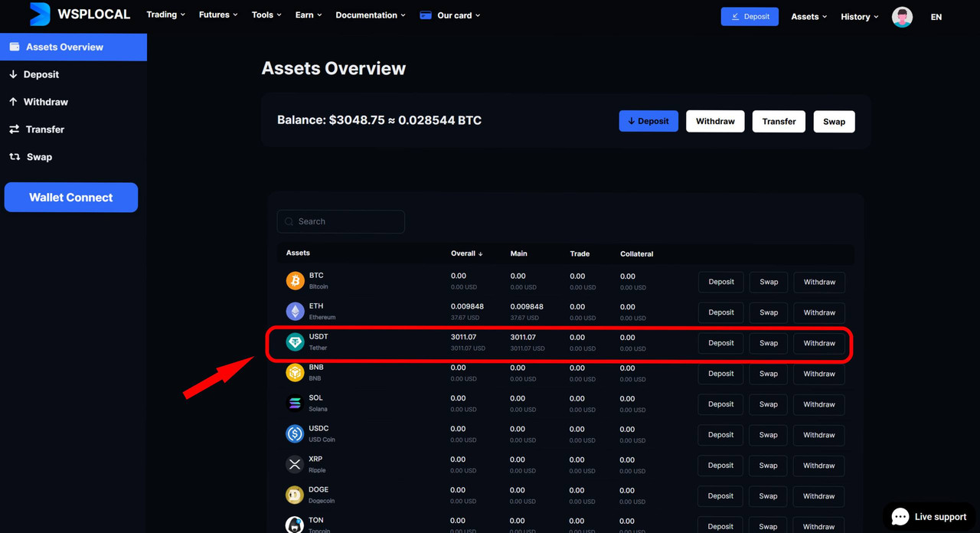
Task: Expand the Documentation menu
Action: tap(371, 15)
